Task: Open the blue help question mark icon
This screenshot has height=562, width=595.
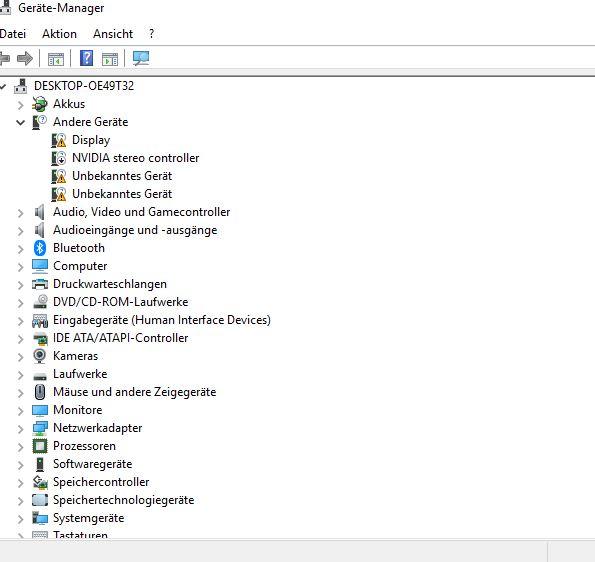Action: (87, 58)
